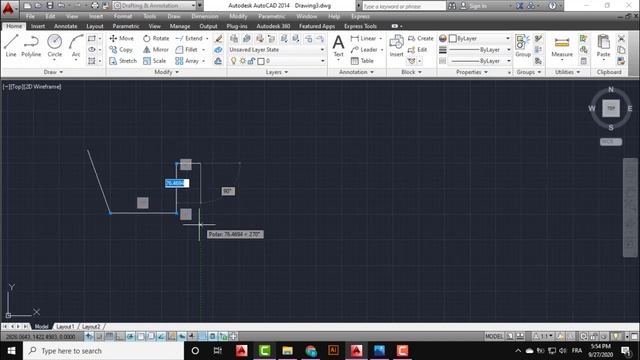Click the Sign In button
640x360 pixels.
[474, 6]
